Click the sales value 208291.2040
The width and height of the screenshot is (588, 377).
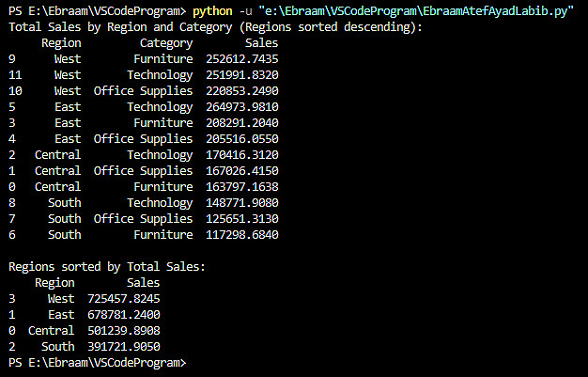(241, 122)
